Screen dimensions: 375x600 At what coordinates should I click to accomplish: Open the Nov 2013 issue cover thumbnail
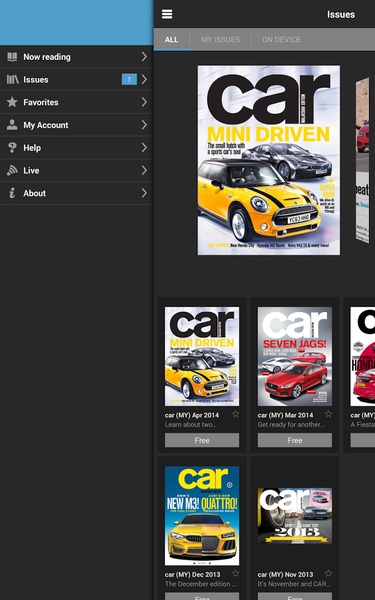pyautogui.click(x=295, y=515)
